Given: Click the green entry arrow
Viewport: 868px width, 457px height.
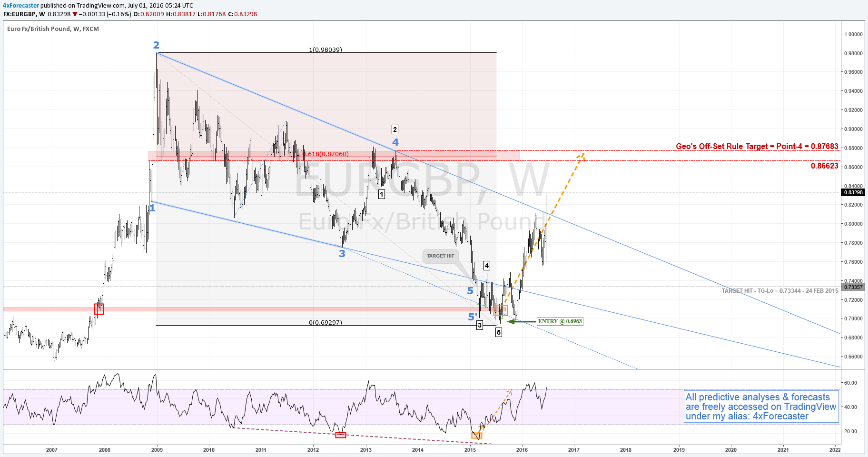Looking at the screenshot, I should point(522,321).
